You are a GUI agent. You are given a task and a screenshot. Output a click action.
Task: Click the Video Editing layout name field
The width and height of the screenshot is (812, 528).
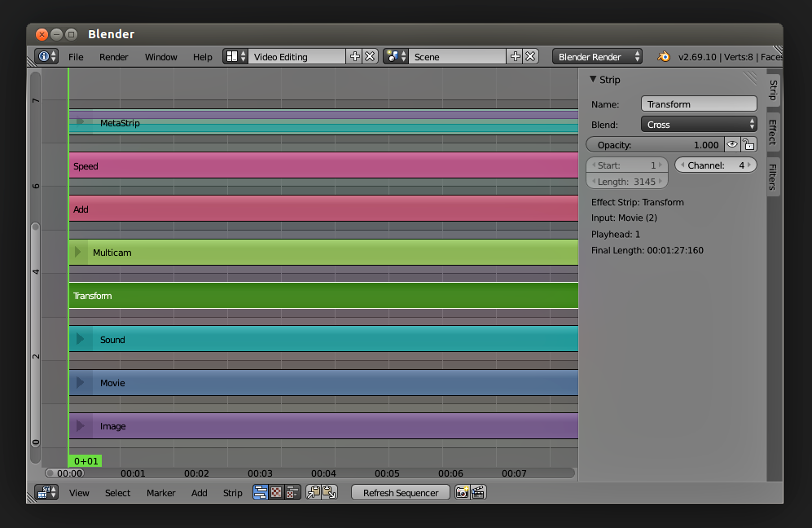[x=296, y=56]
